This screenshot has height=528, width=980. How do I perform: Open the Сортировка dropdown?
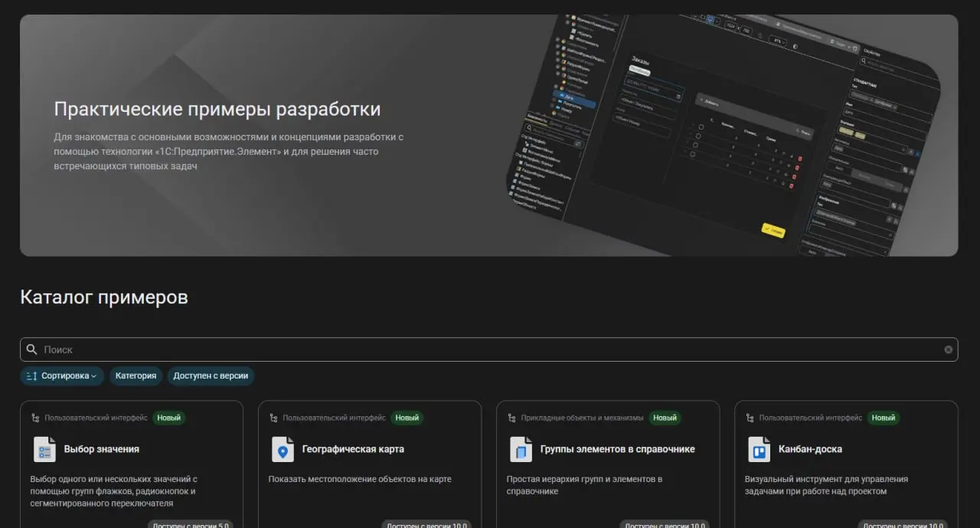point(62,376)
